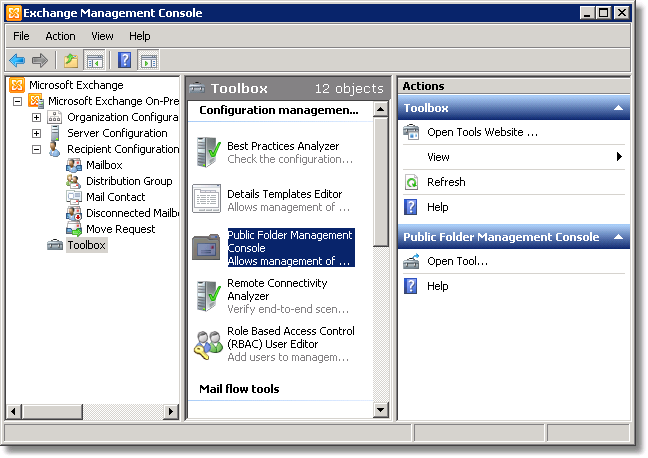648x458 pixels.
Task: Click the Open Tools Website icon
Action: [x=411, y=132]
